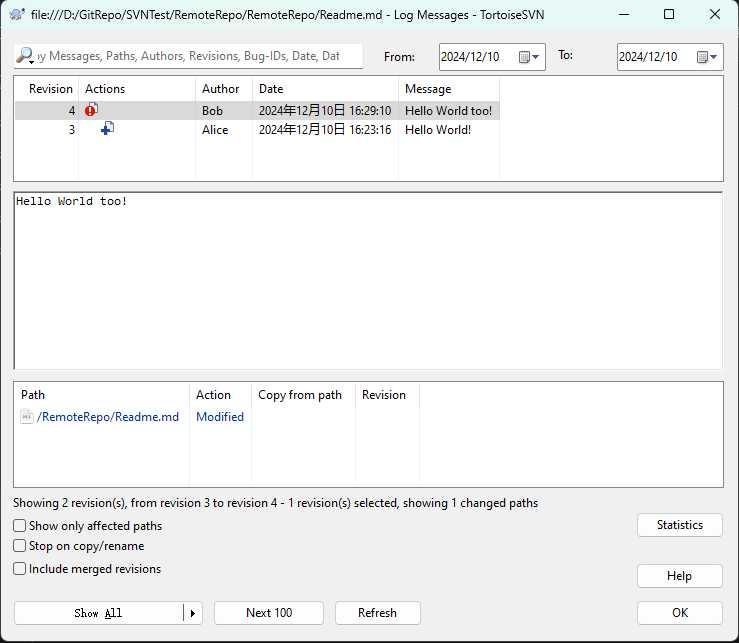
Task: Click the Help button
Action: 680,576
